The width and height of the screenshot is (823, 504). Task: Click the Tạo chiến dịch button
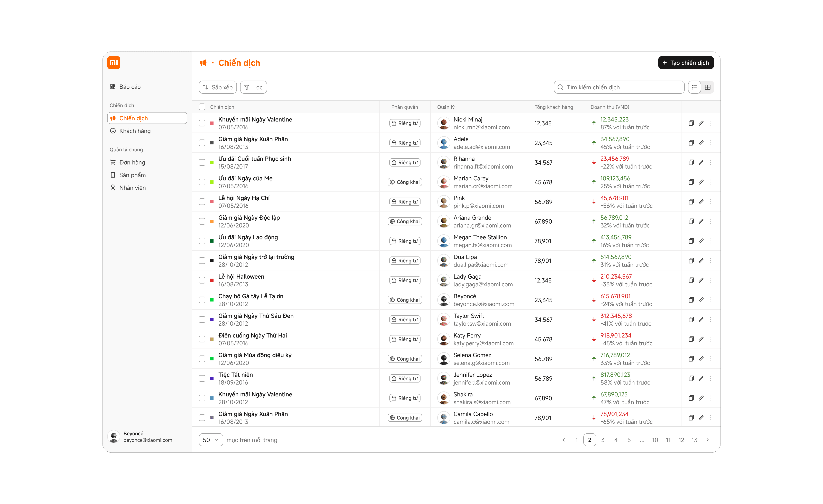point(686,63)
